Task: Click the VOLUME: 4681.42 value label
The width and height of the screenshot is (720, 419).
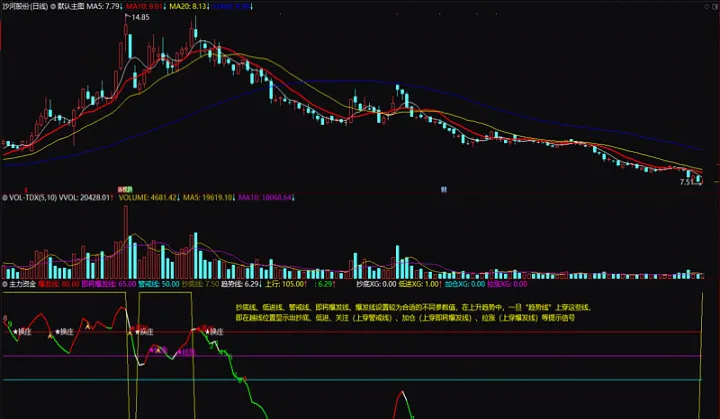Action: 149,198
